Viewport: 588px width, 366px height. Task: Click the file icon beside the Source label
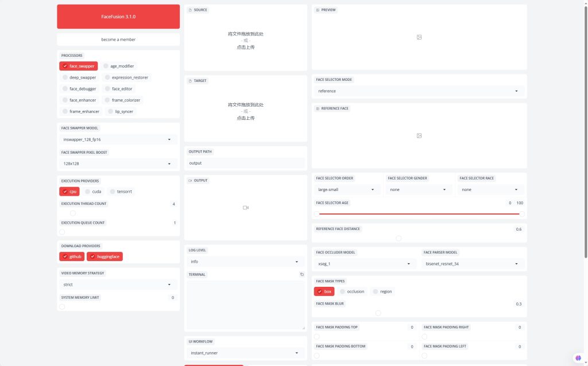point(190,10)
